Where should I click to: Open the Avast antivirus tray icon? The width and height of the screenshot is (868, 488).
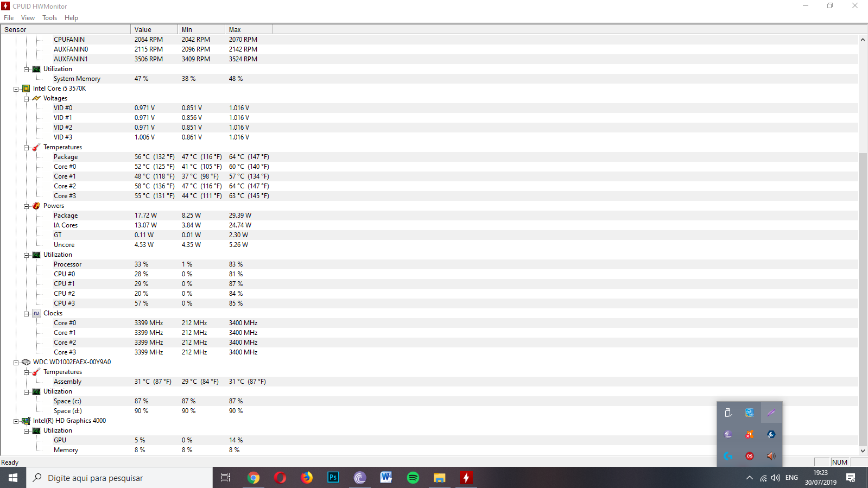pyautogui.click(x=750, y=434)
